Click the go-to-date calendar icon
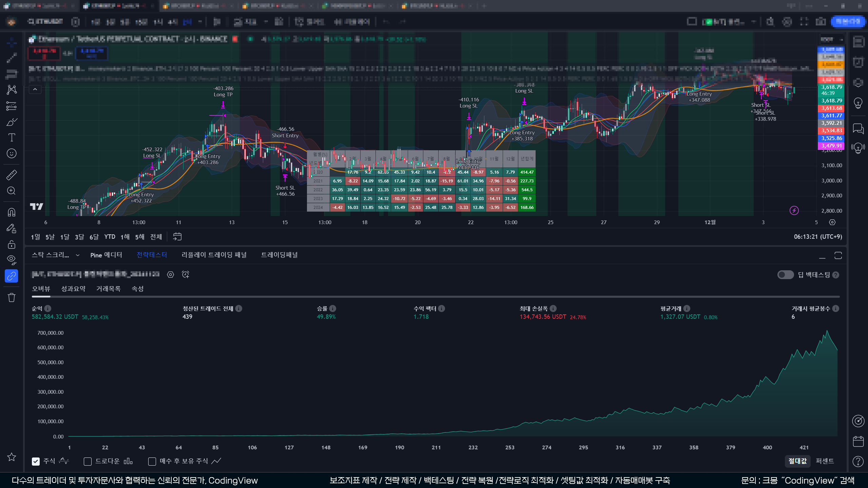The width and height of the screenshot is (868, 488). [x=177, y=237]
